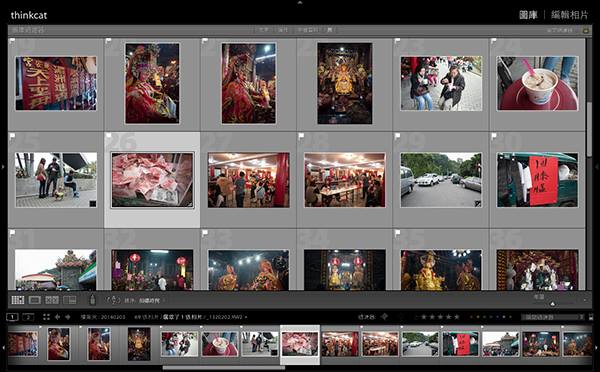Select red sign van thumbnail in filmstrip

[x=460, y=344]
